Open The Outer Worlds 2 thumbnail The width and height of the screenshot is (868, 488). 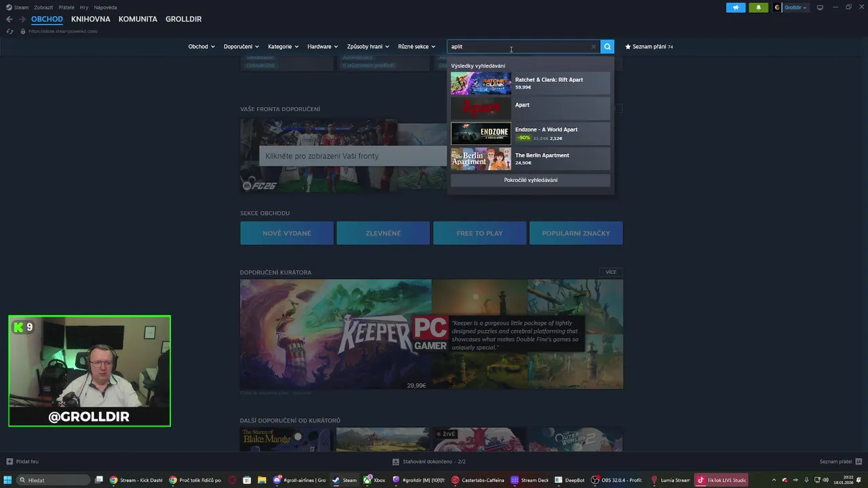576,440
